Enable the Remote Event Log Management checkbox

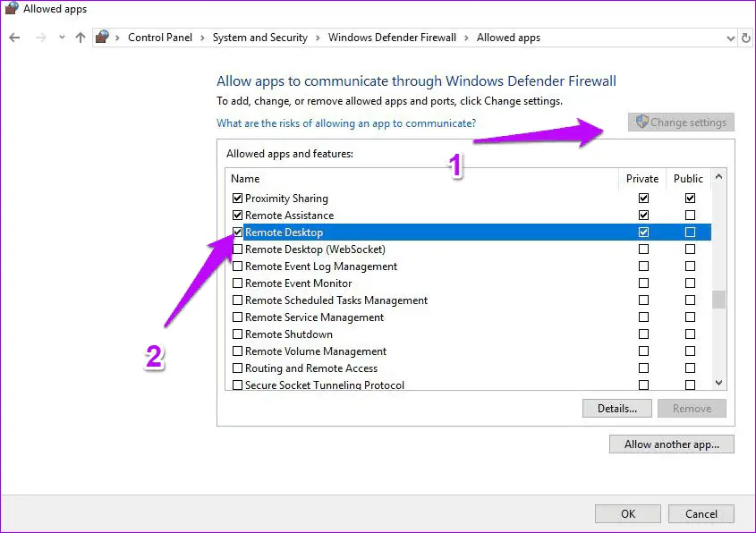coord(237,266)
